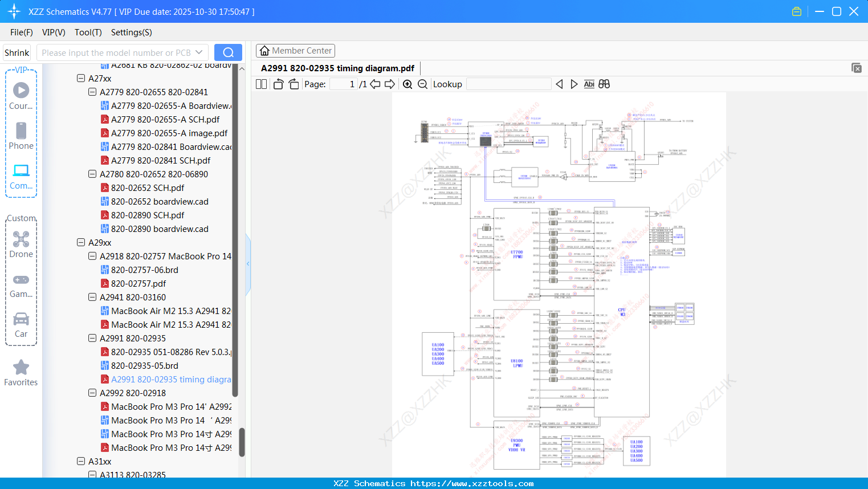Screen dimensions: 868x489
Task: Open the model number dropdown arrow
Action: click(x=199, y=52)
